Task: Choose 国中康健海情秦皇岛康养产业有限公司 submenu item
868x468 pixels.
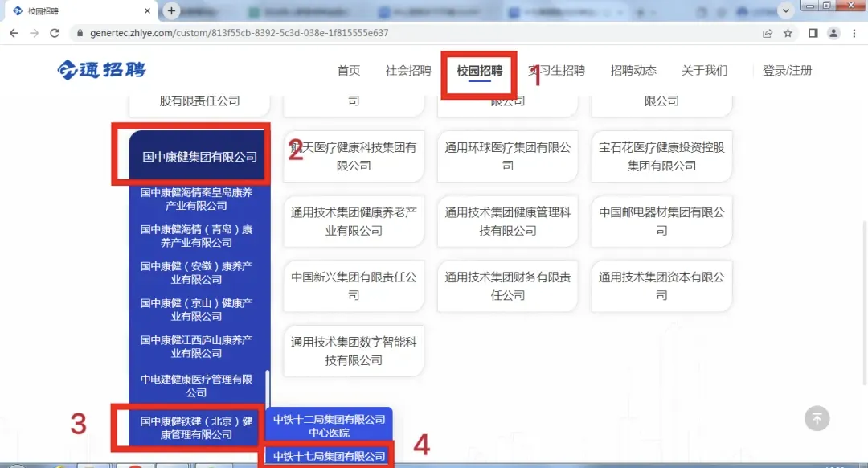Action: pos(197,199)
